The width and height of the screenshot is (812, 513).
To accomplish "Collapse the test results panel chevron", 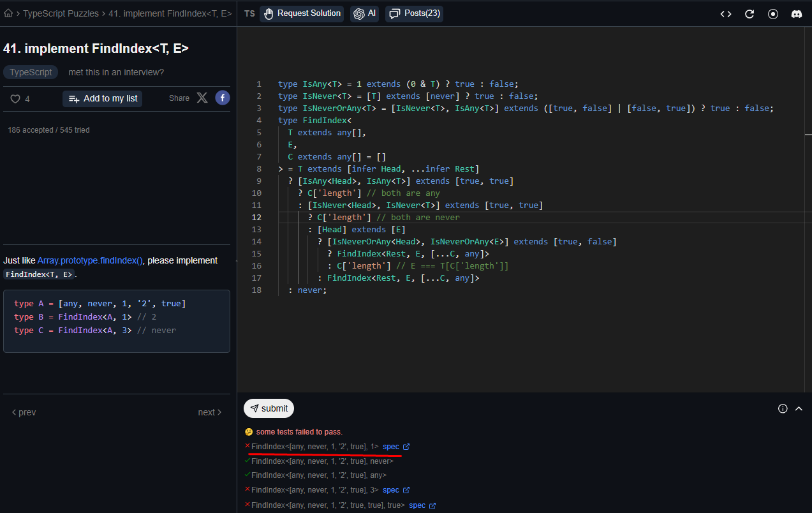I will pyautogui.click(x=799, y=408).
